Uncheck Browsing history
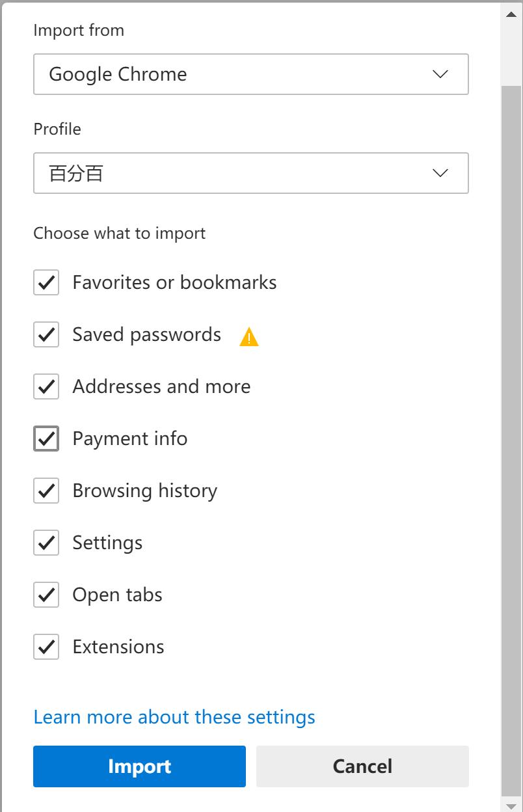Viewport: 523px width, 812px height. click(46, 491)
